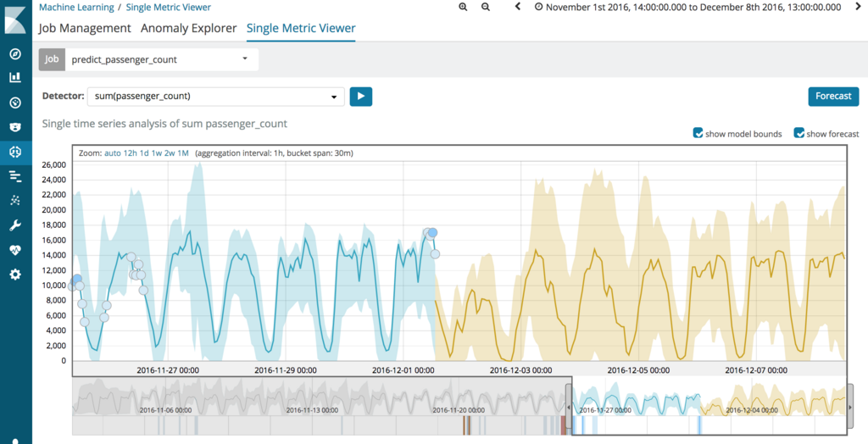Open Dev Tools from the wrench icon
The height and width of the screenshot is (444, 868).
click(x=15, y=225)
